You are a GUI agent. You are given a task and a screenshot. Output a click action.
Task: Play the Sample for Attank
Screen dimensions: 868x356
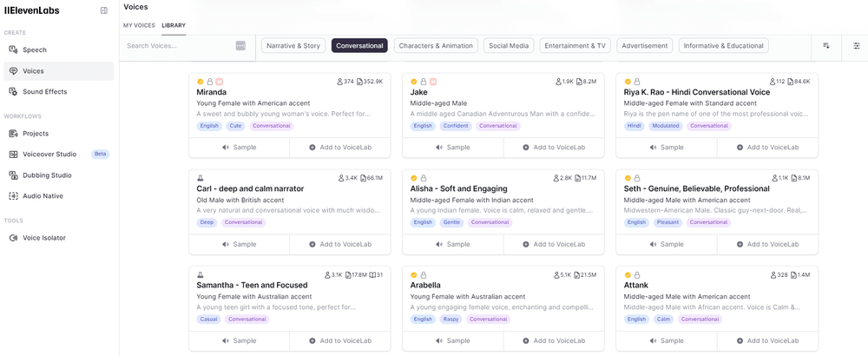click(x=667, y=340)
